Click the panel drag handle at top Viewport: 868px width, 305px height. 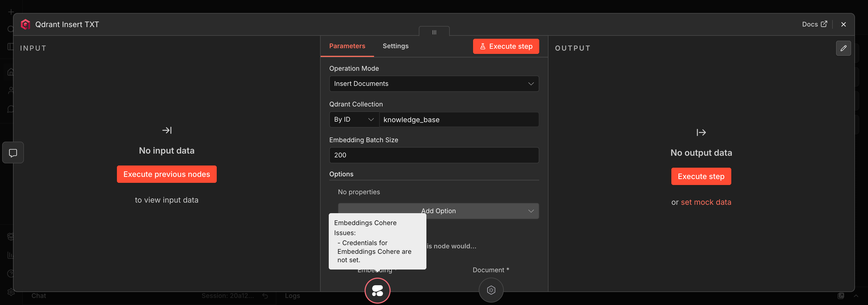(434, 32)
